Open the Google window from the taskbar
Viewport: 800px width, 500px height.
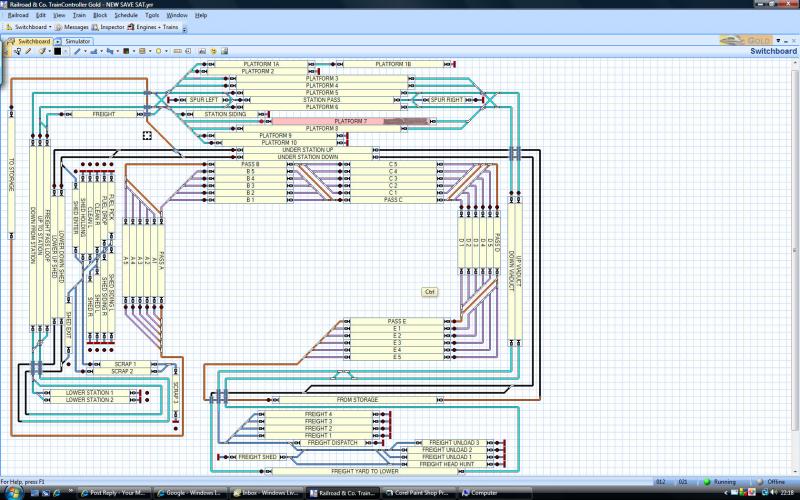point(191,493)
